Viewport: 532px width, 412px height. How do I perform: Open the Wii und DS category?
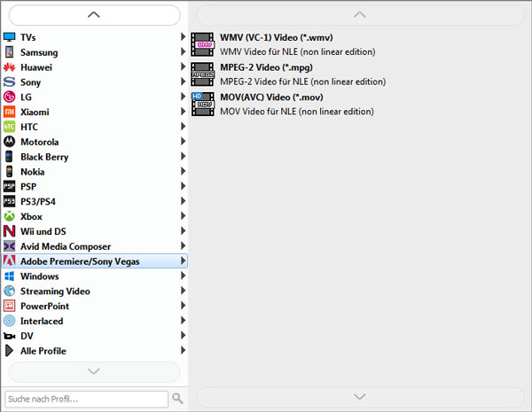pos(95,231)
